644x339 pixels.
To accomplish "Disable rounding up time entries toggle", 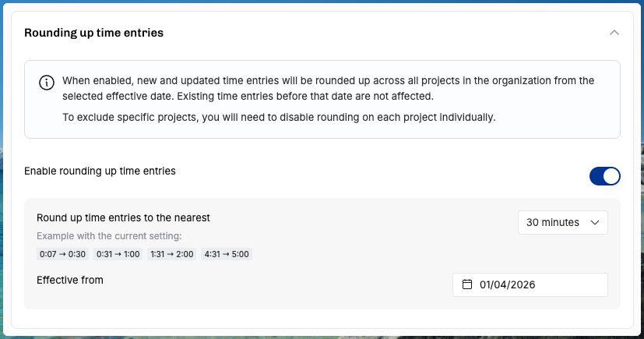I will pyautogui.click(x=604, y=176).
